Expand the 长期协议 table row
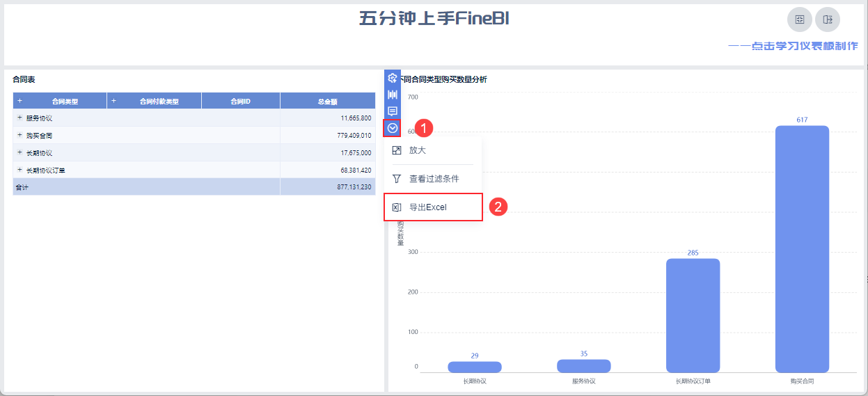 [19, 152]
